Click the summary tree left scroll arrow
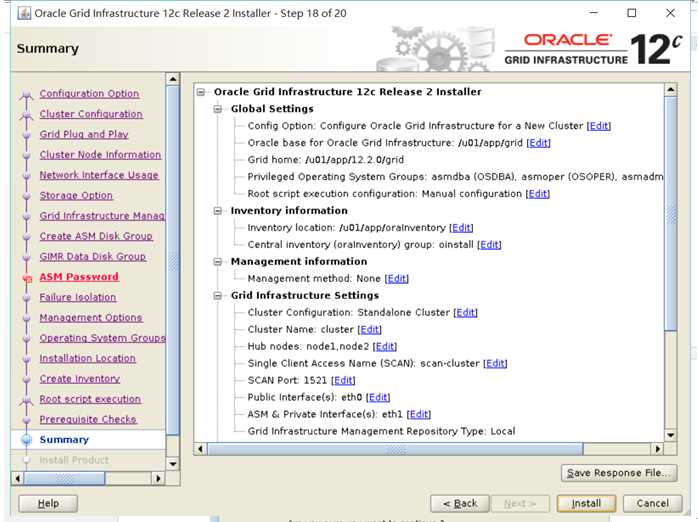Viewport: 698px width, 522px height. pos(200,449)
